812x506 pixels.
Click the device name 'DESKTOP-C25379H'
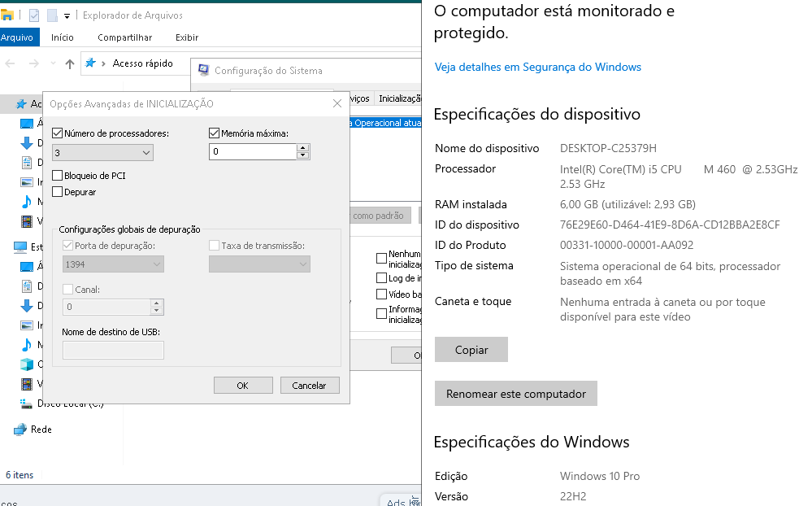tap(608, 148)
